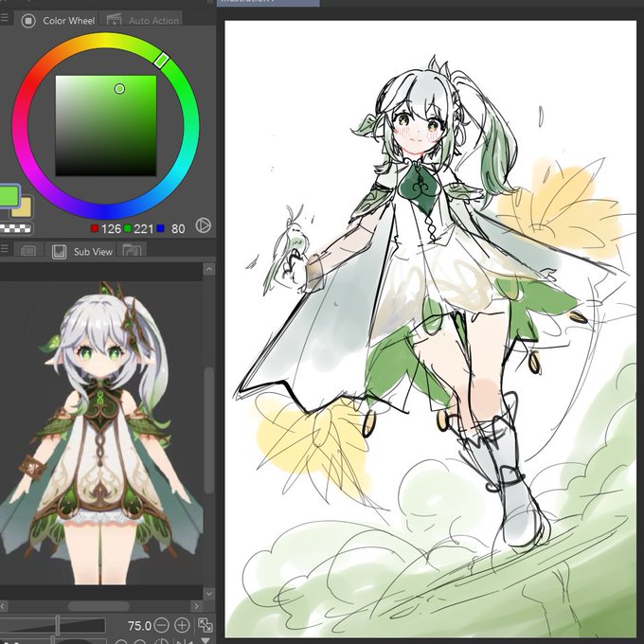
Task: Click the fit to view arrows icon
Action: coord(205,625)
